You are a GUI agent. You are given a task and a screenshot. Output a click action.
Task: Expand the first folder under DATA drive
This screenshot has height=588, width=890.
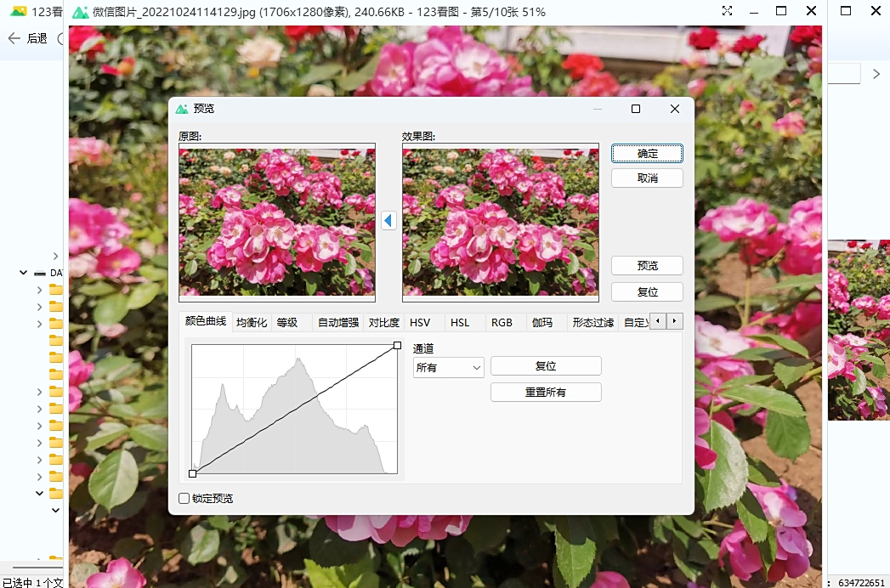(x=39, y=290)
